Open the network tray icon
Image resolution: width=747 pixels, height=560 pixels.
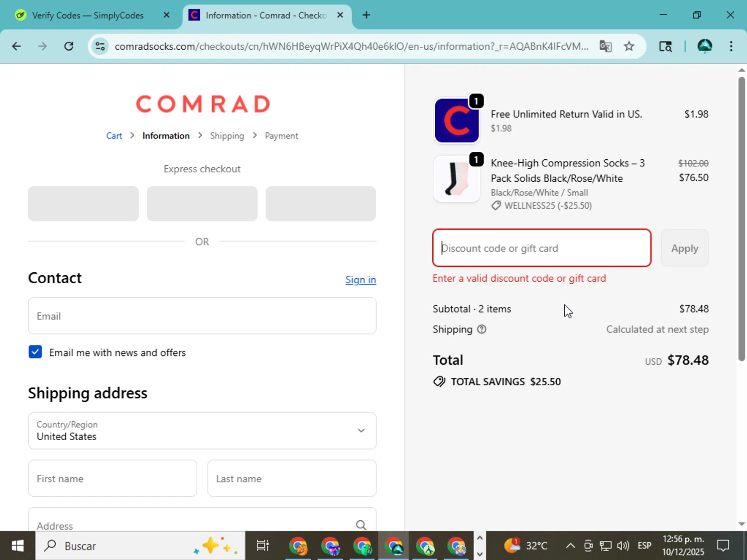[606, 546]
